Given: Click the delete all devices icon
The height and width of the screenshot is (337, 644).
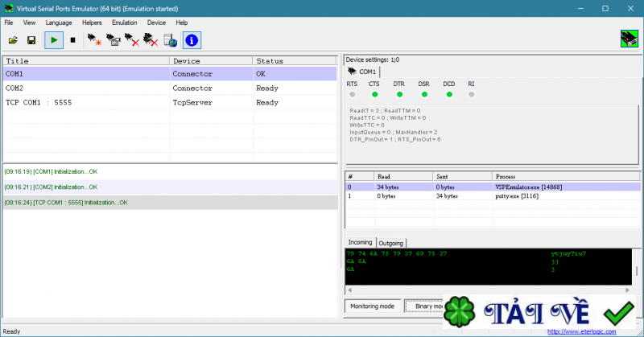Looking at the screenshot, I should point(151,39).
